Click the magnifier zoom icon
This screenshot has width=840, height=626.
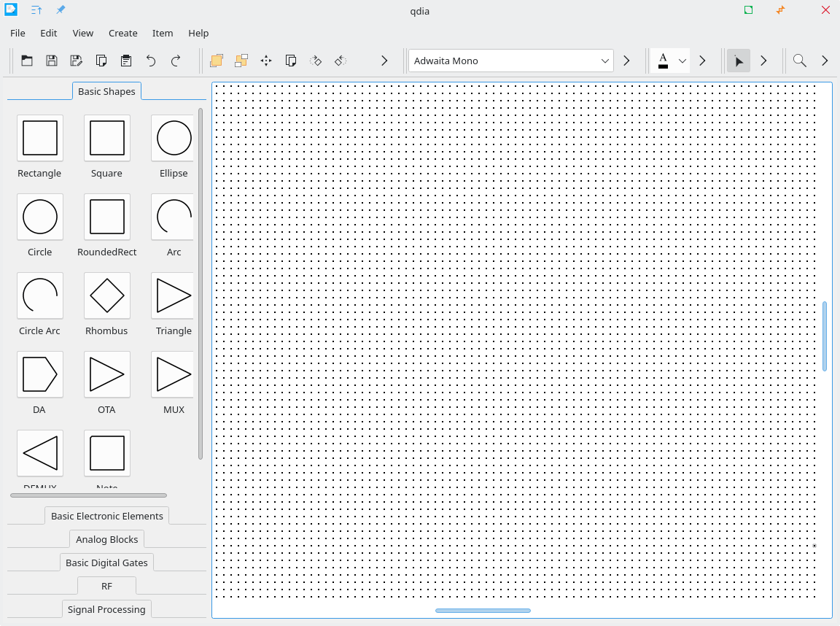point(800,61)
